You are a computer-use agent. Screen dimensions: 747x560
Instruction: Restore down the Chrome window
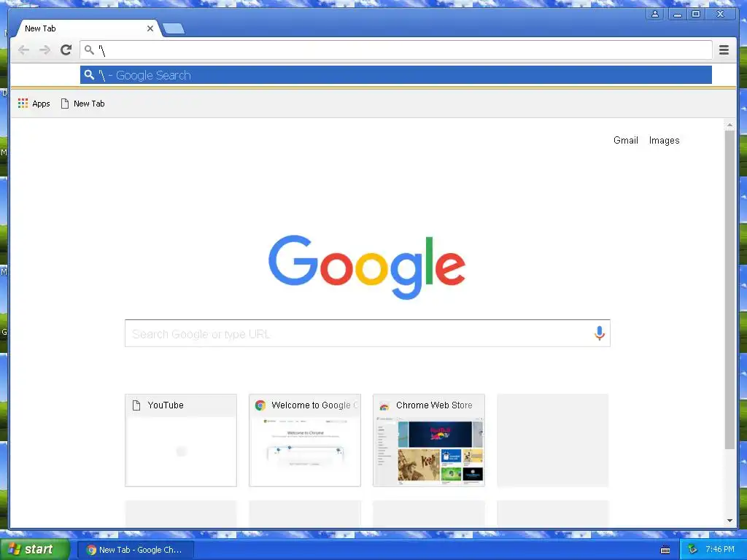coord(695,14)
